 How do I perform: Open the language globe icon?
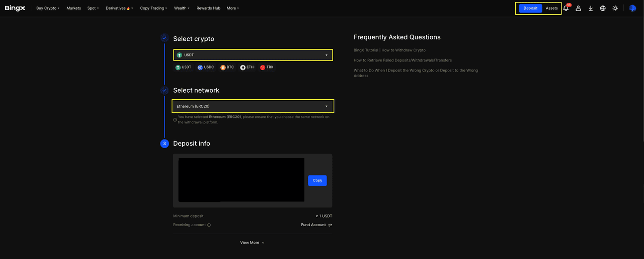tap(603, 9)
